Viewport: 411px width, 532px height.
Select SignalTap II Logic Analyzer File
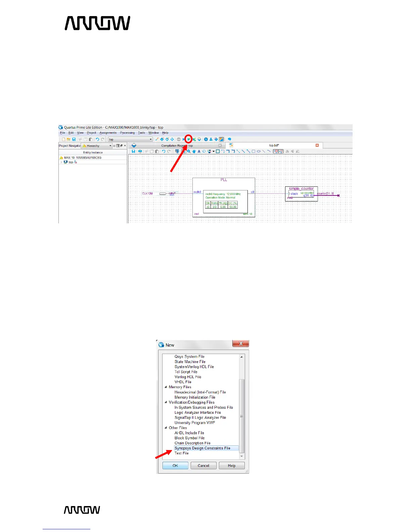pos(200,417)
